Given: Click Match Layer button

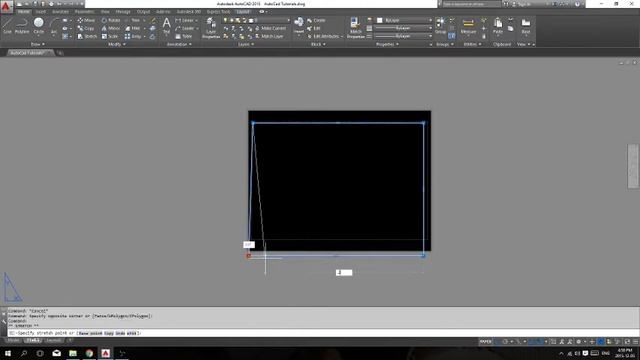Looking at the screenshot, I should point(269,36).
